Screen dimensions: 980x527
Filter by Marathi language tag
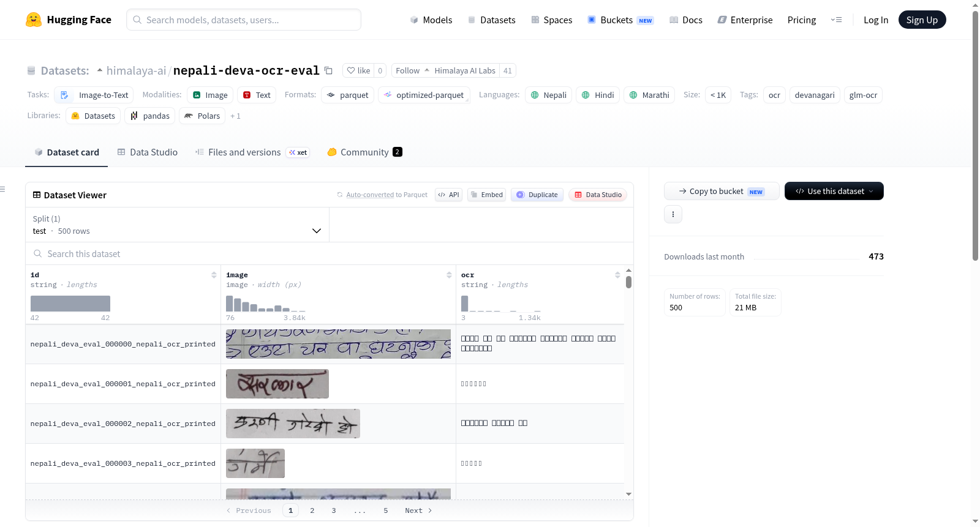[649, 95]
